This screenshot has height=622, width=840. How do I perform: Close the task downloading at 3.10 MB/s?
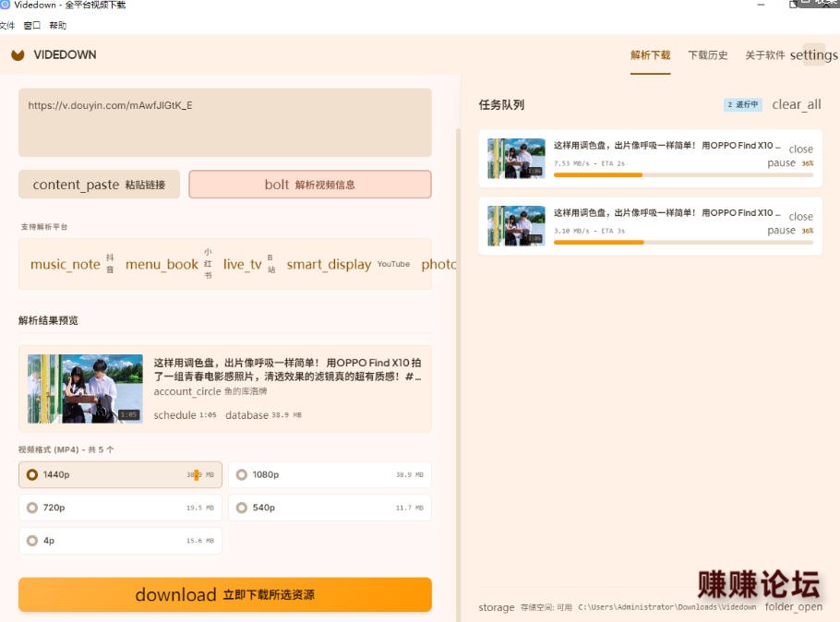tap(801, 217)
